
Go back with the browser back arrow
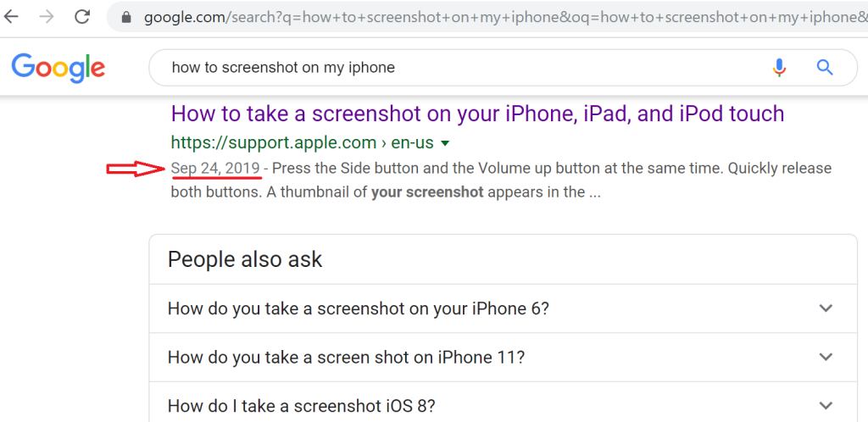[11, 17]
